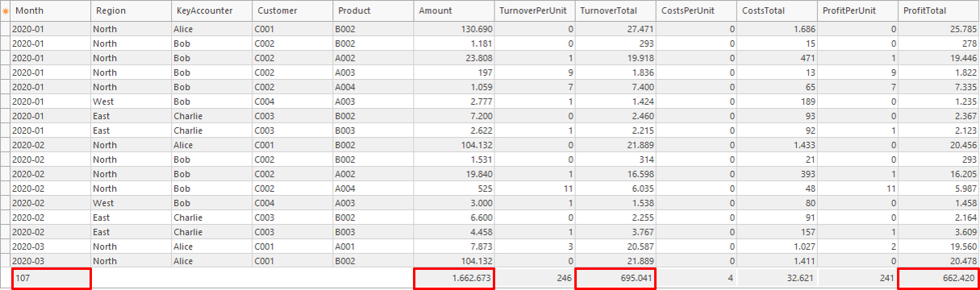
Task: Click the Amount cell 4.458
Action: (453, 231)
